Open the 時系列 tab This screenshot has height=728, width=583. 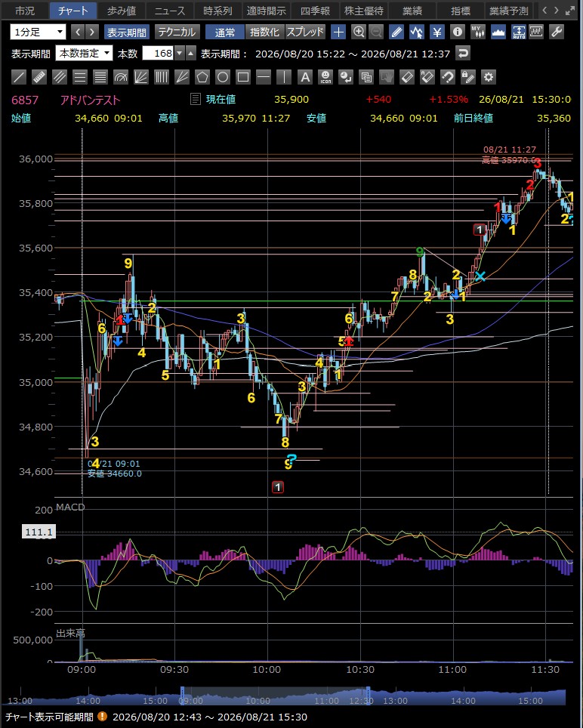point(217,11)
